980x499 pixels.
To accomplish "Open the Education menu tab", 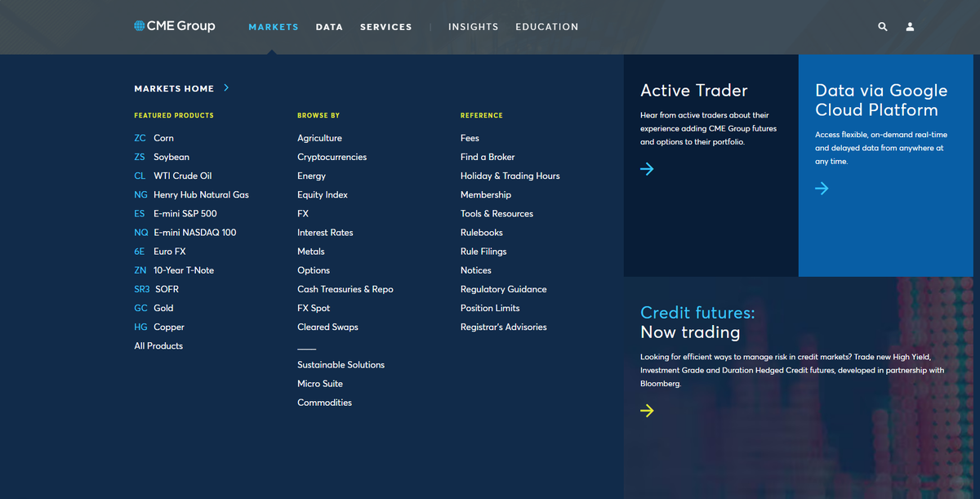I will 546,27.
